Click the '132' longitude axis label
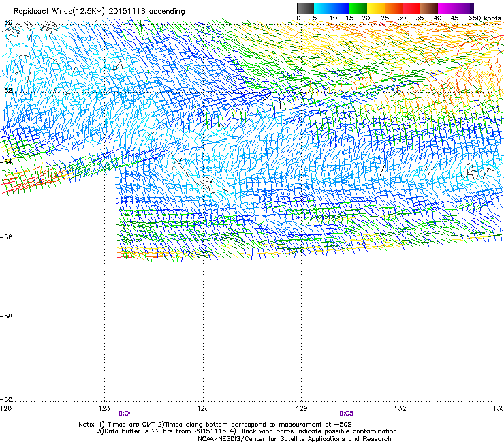The image size is (504, 443). coord(400,408)
